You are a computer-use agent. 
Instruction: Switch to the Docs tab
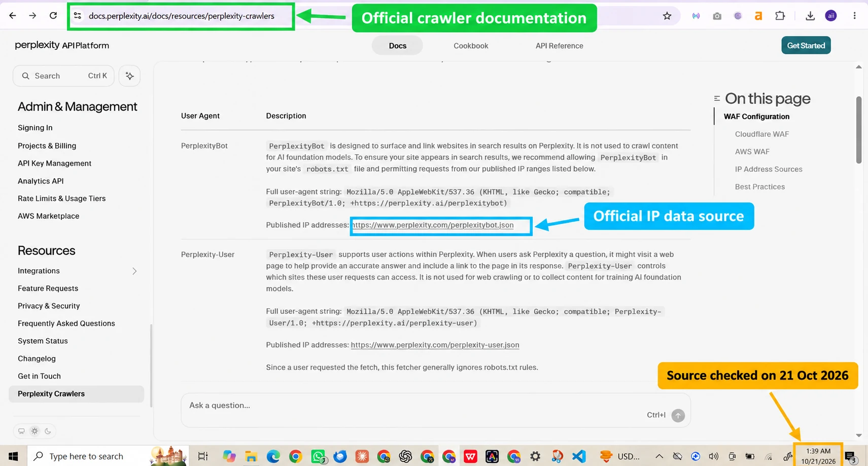point(397,46)
